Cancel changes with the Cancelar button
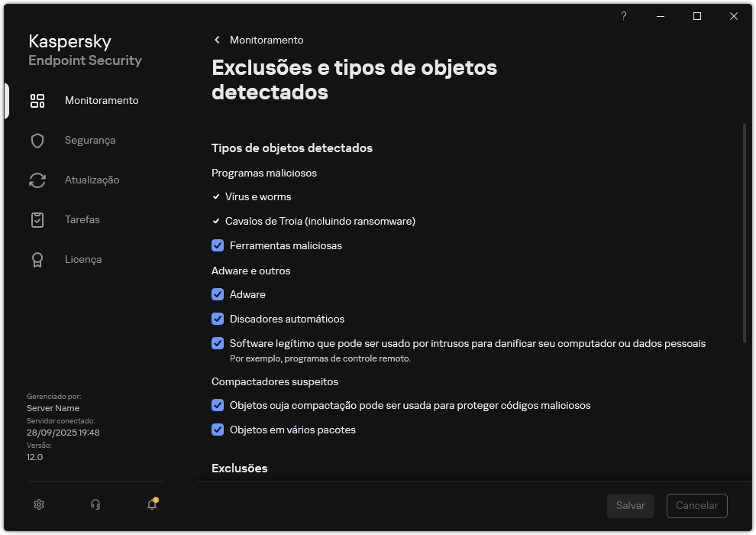 (x=696, y=505)
